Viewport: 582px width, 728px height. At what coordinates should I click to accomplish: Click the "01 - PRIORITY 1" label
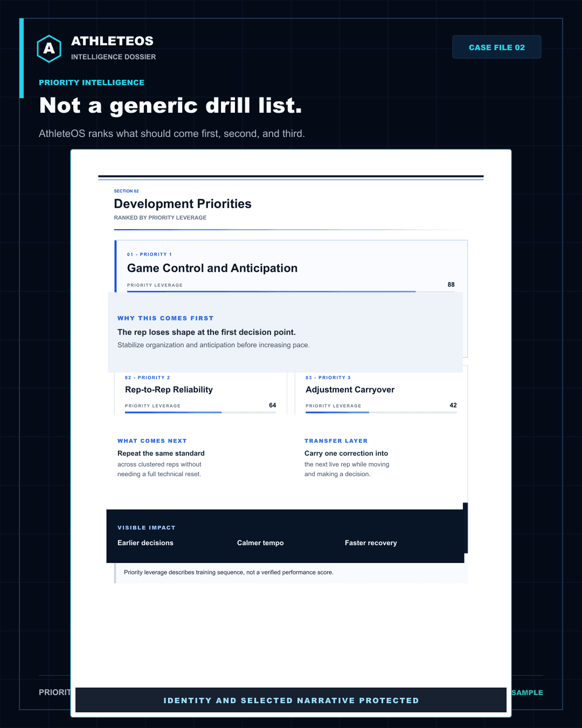(149, 255)
